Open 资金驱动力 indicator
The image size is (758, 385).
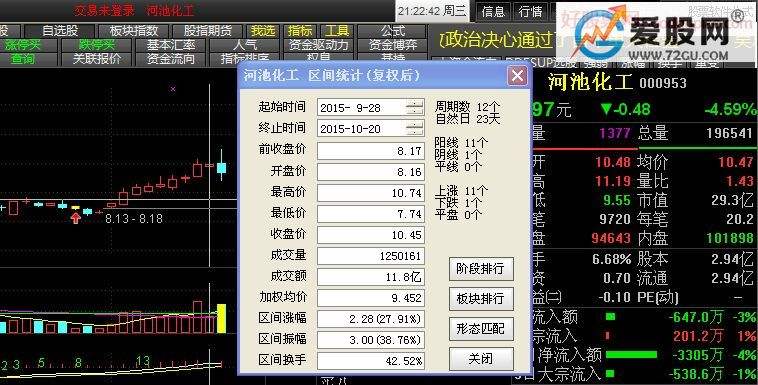pyautogui.click(x=318, y=45)
